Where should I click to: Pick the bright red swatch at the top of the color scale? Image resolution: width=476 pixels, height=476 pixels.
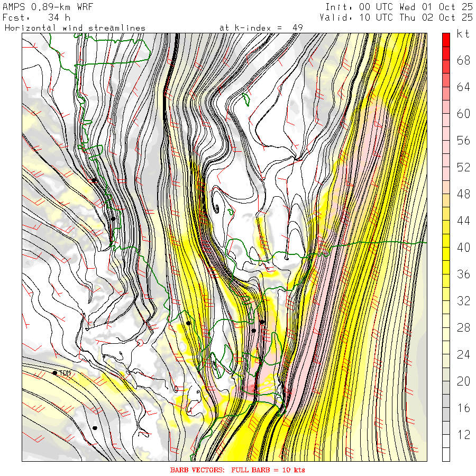pos(446,40)
